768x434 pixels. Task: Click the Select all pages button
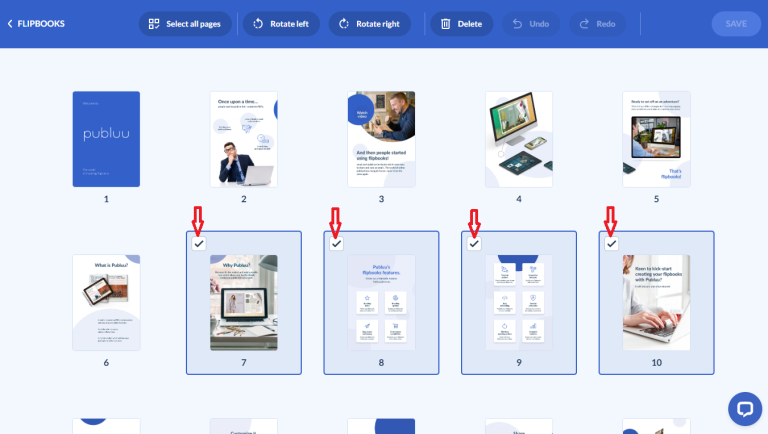click(185, 24)
